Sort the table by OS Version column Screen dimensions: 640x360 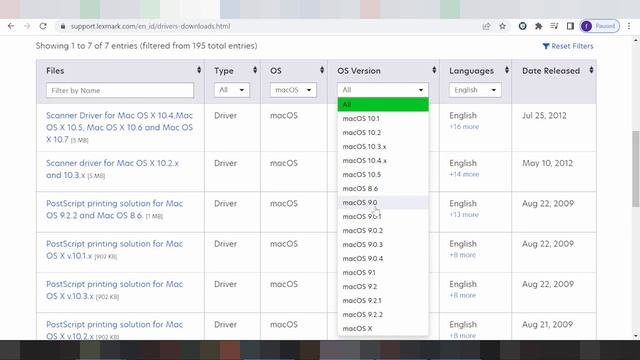(x=434, y=70)
